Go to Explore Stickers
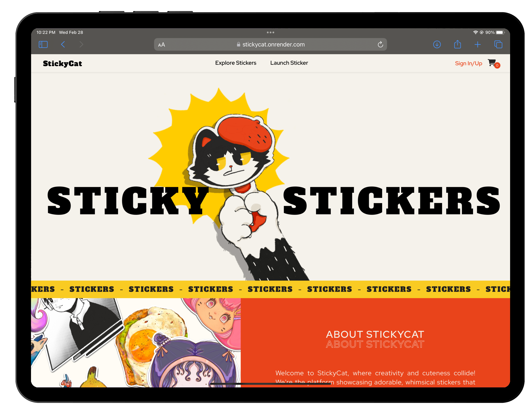 point(236,63)
